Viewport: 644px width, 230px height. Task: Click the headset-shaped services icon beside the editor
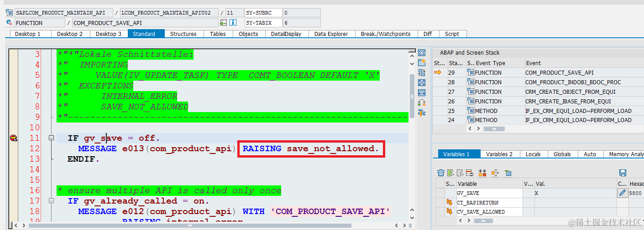422,103
